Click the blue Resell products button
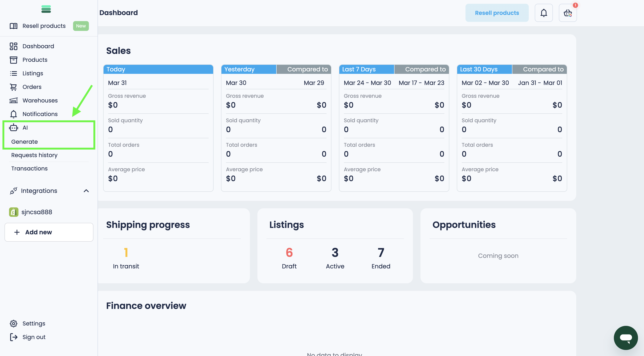The image size is (644, 356). 497,13
